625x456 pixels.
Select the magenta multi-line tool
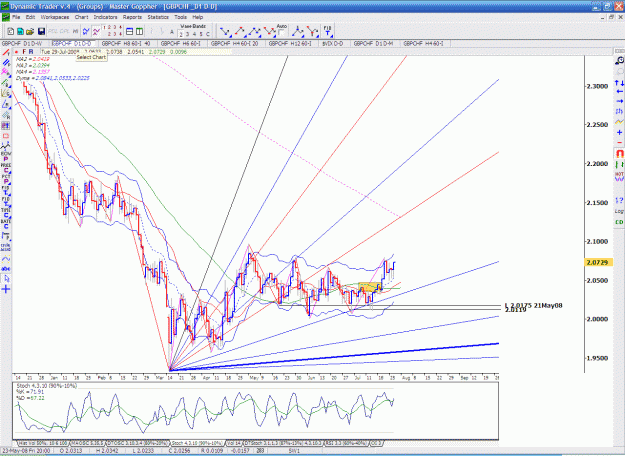(6, 72)
